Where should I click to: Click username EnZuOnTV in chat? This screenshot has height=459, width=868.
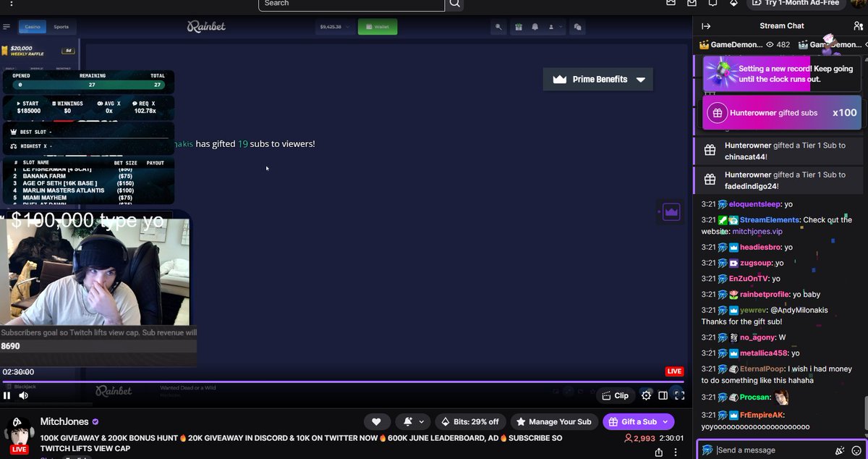pyautogui.click(x=748, y=279)
